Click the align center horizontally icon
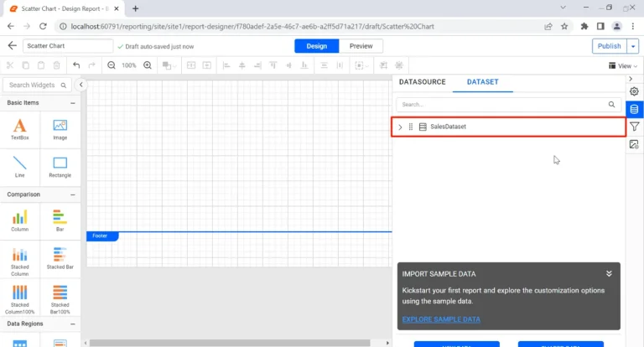The height and width of the screenshot is (347, 644). (241, 65)
